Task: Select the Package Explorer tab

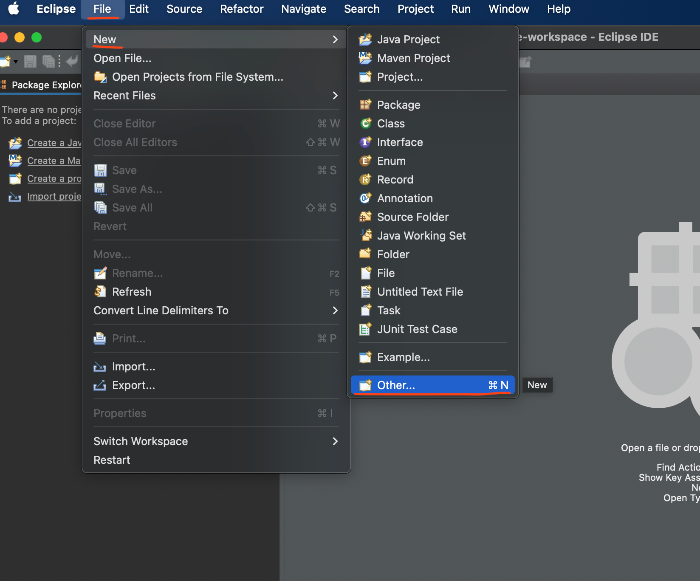Action: point(41,85)
